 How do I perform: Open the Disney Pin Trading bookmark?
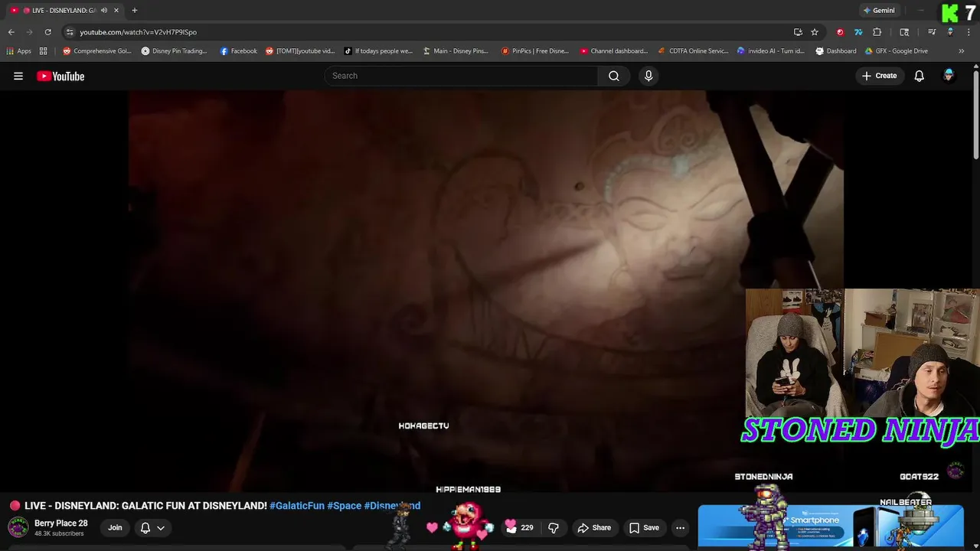tap(175, 51)
